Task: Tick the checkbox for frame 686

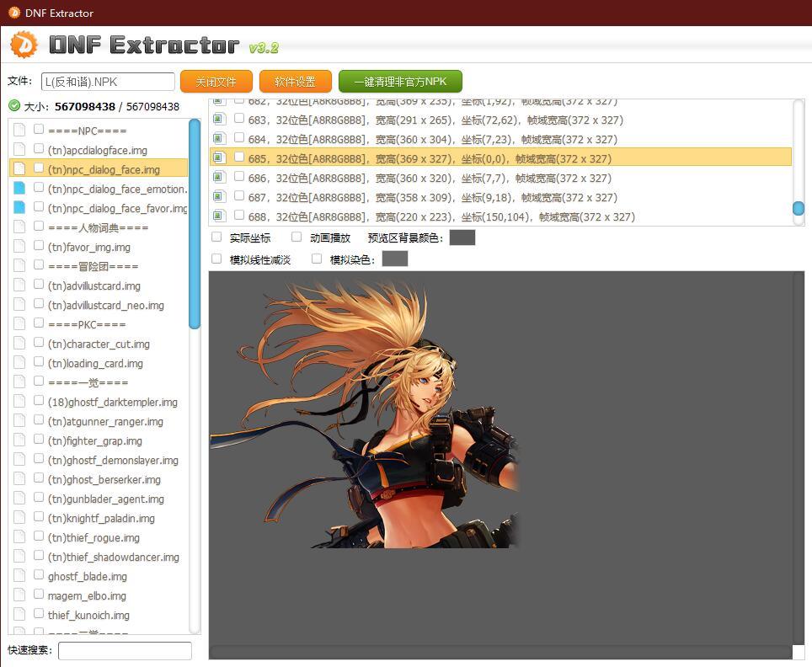Action: pyautogui.click(x=239, y=177)
